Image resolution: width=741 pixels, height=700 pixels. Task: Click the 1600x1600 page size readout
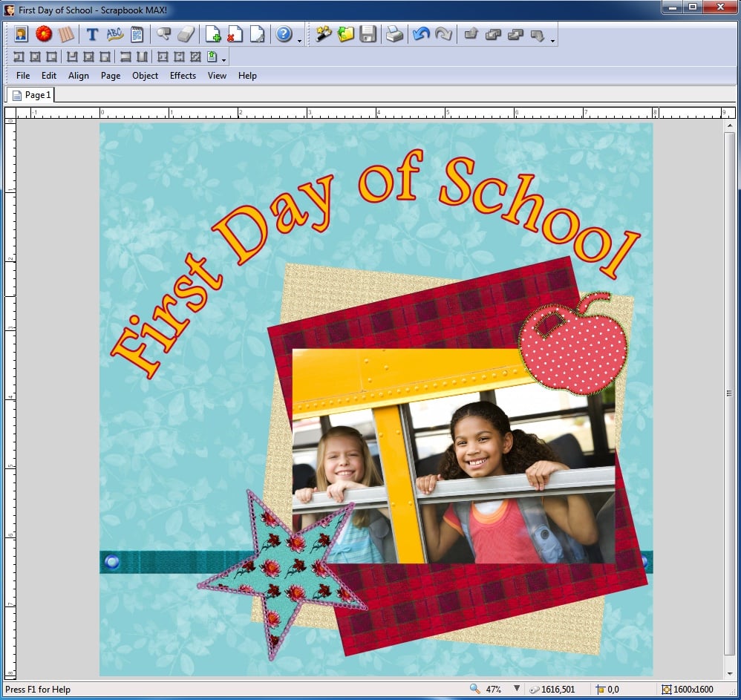point(693,690)
